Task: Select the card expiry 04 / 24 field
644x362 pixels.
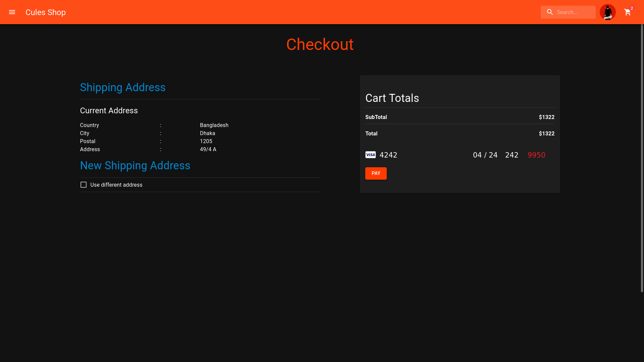Action: [485, 155]
